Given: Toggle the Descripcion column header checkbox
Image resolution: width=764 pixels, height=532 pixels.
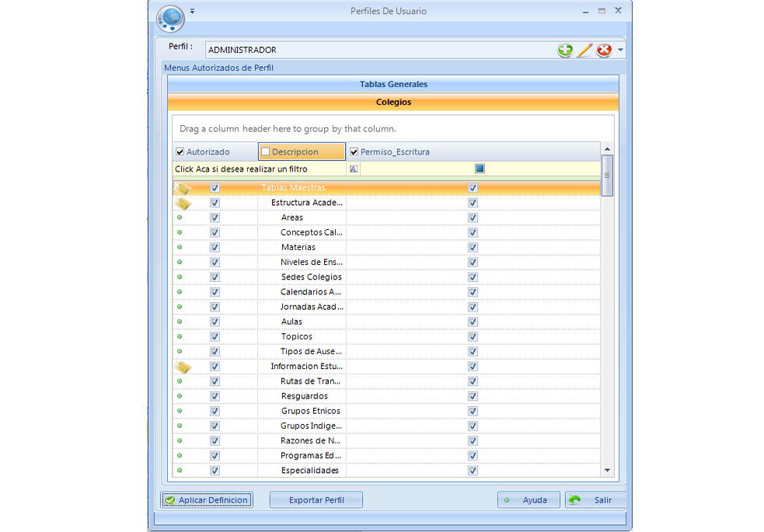Looking at the screenshot, I should (265, 152).
